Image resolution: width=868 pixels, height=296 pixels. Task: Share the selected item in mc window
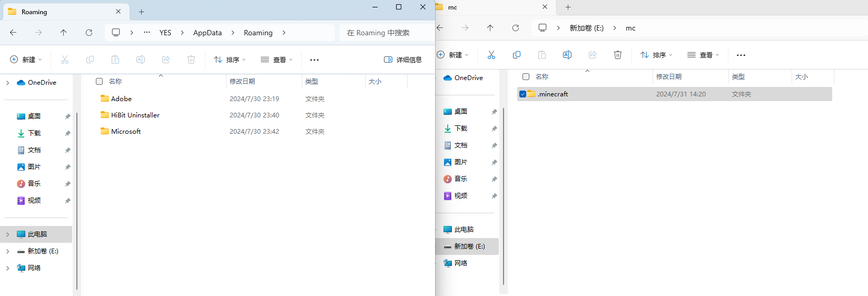click(593, 55)
